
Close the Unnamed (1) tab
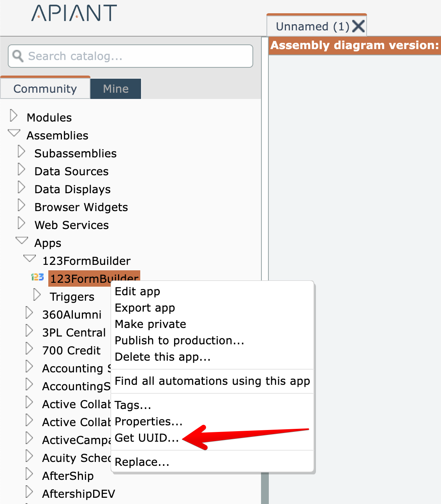(x=358, y=26)
